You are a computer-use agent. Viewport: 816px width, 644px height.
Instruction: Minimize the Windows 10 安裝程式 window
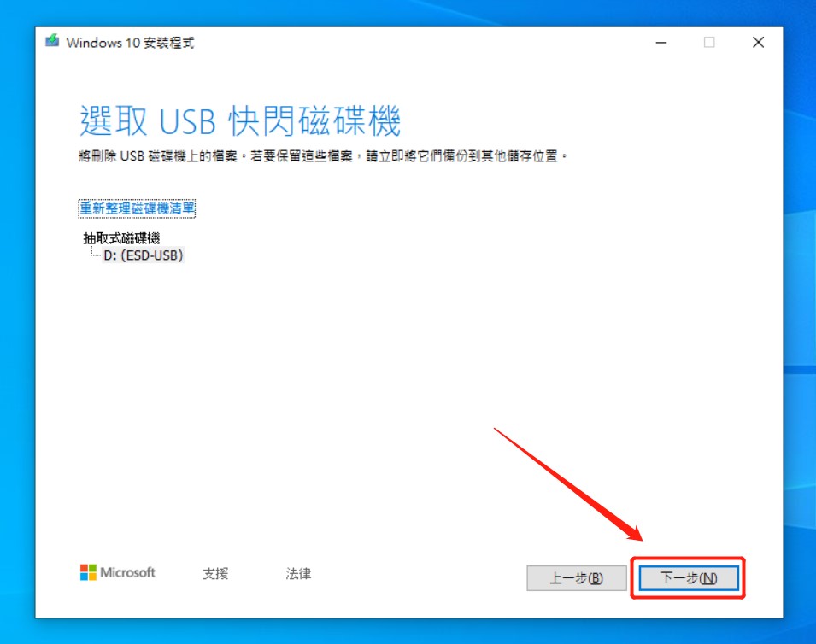[660, 43]
